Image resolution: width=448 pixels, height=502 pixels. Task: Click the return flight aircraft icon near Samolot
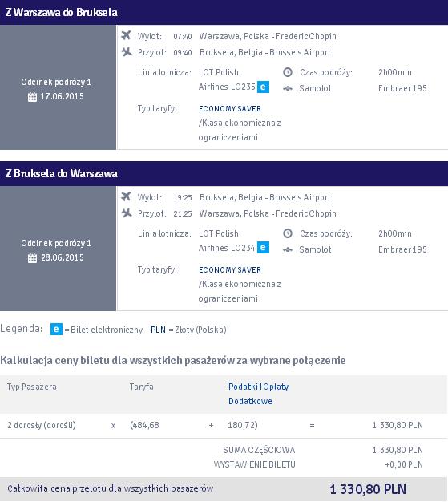pos(288,249)
